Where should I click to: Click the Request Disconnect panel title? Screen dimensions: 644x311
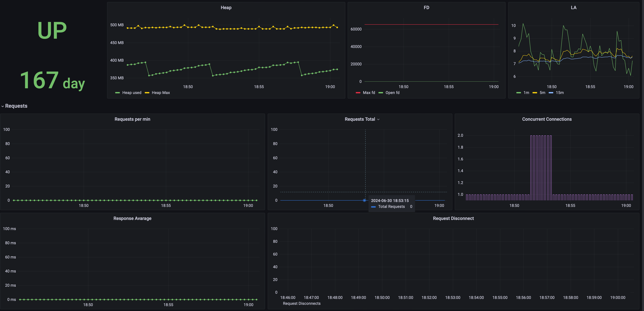pyautogui.click(x=453, y=218)
